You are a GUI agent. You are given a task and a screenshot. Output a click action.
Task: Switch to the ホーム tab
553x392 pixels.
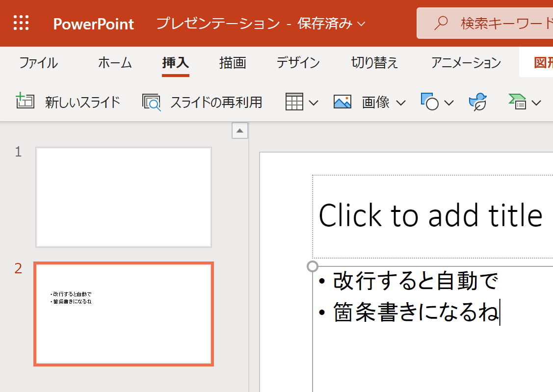[115, 63]
